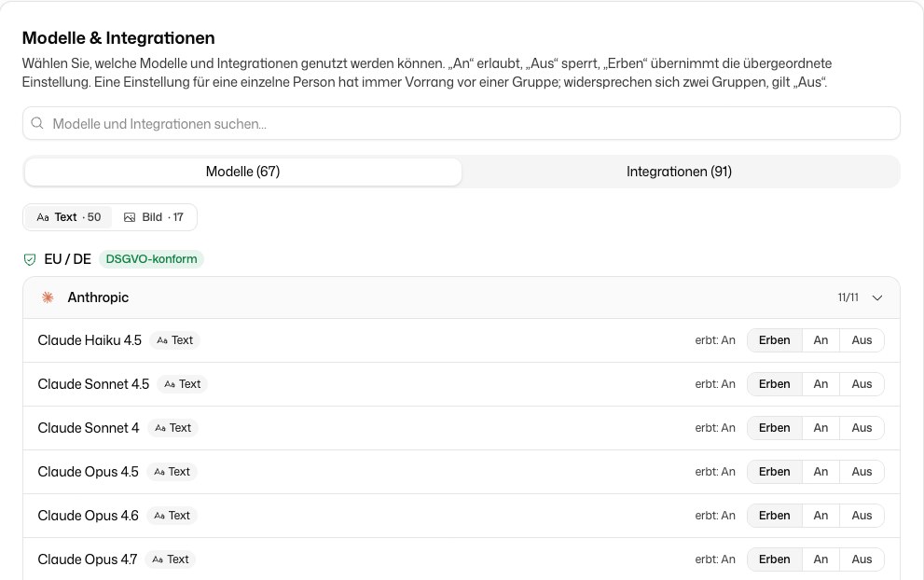
Task: Click the Text tag beside Claude Sonnet 4.5
Action: [183, 384]
